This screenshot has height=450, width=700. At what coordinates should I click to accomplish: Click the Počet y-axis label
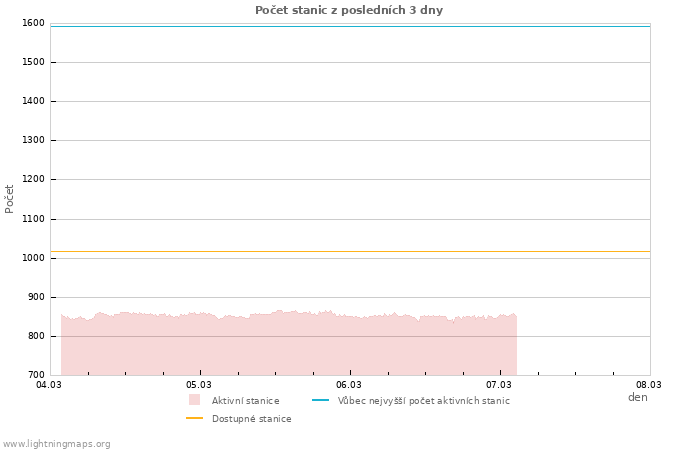[x=10, y=198]
